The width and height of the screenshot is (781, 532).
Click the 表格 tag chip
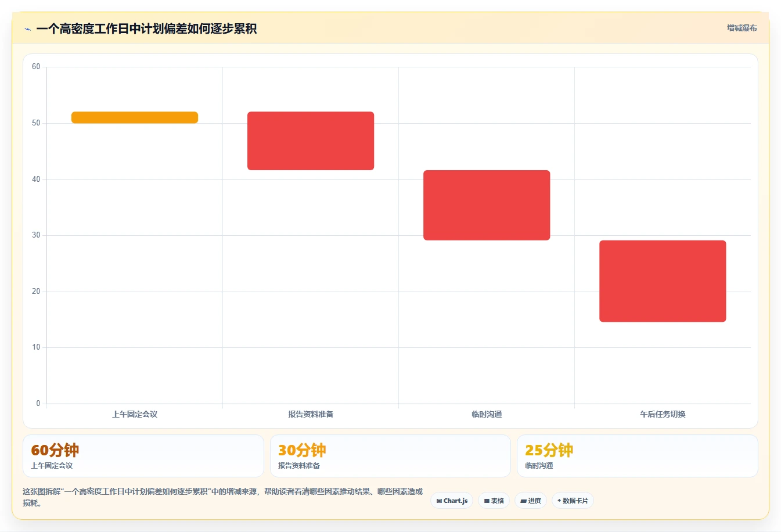click(x=494, y=501)
